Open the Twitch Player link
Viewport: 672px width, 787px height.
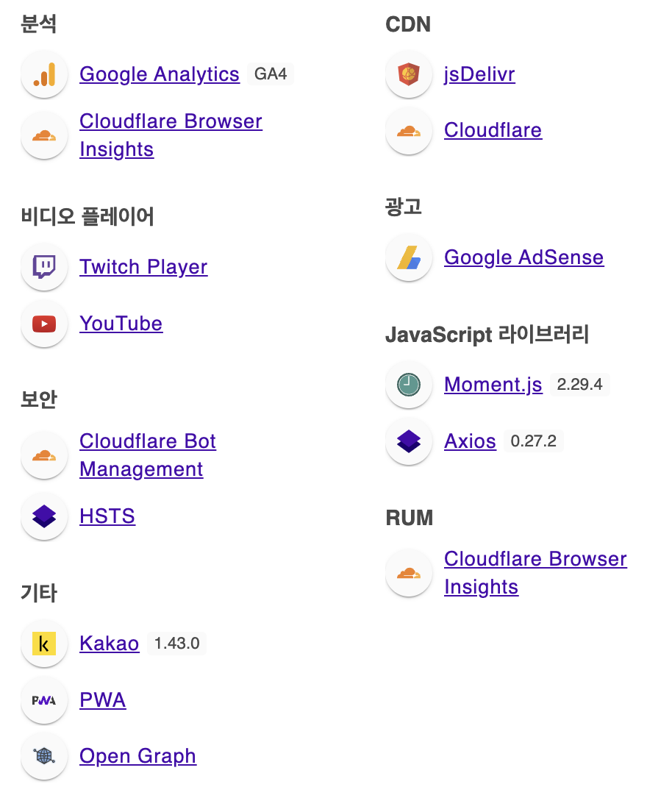point(143,267)
